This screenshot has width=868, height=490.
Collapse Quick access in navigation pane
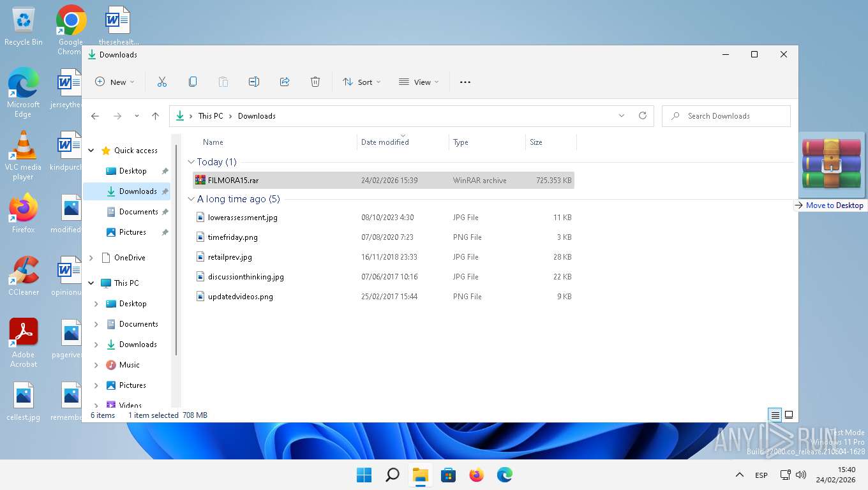tap(91, 151)
